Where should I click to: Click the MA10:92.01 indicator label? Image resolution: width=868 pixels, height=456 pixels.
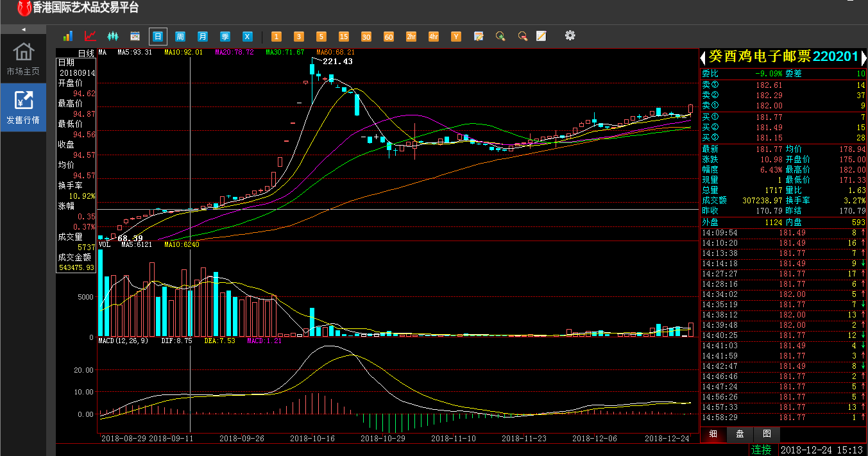183,52
